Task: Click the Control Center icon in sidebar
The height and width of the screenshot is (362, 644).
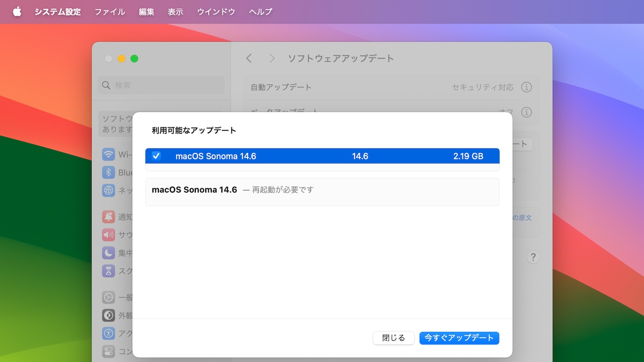Action: (x=108, y=351)
